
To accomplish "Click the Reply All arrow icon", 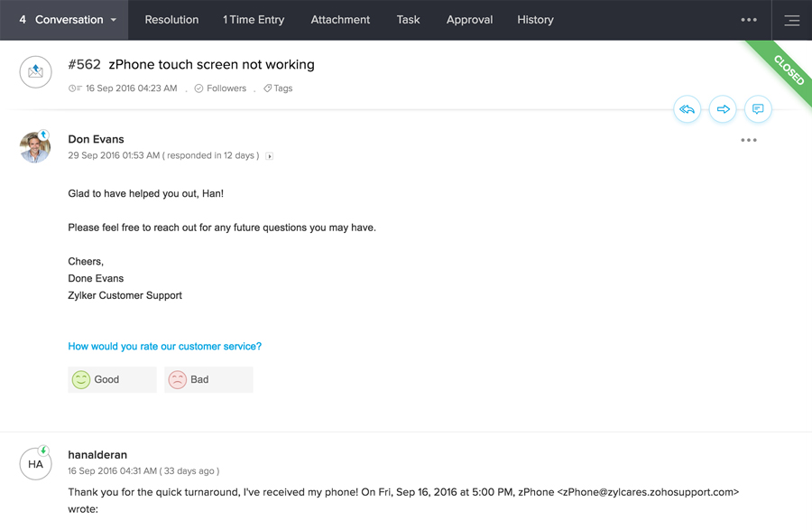I will [x=687, y=109].
